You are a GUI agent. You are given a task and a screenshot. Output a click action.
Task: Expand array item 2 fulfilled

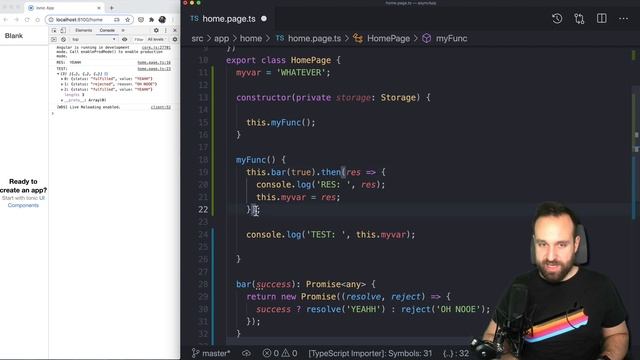click(x=62, y=89)
